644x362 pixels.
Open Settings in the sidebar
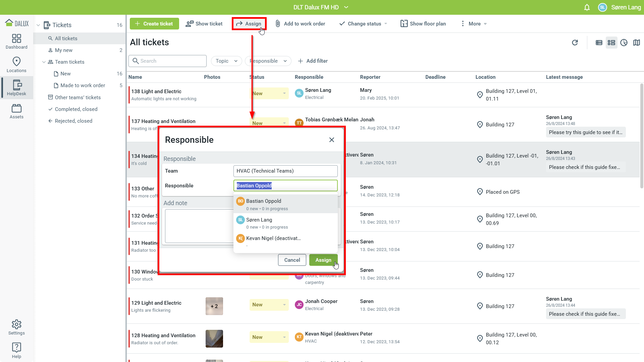click(x=16, y=327)
